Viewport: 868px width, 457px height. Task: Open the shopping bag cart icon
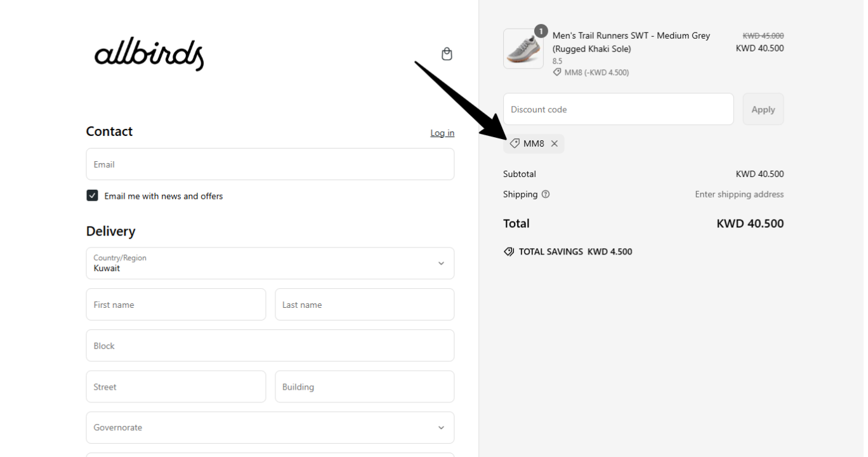(447, 54)
